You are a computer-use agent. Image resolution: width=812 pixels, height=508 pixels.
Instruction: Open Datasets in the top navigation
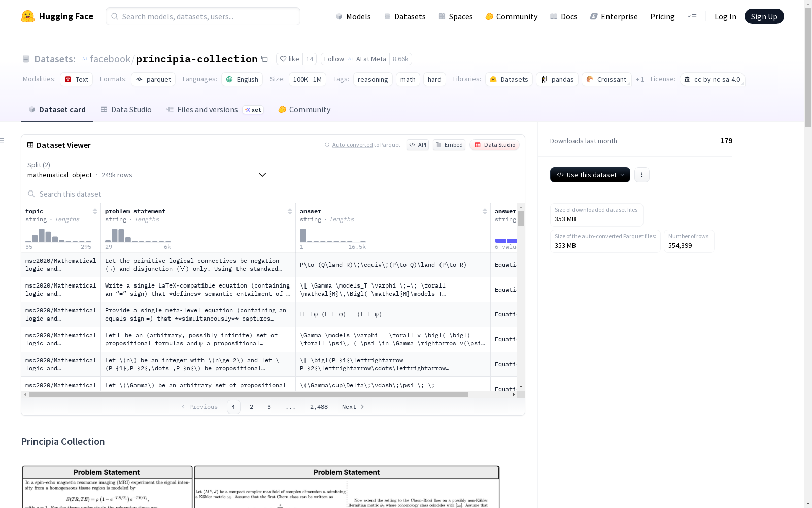[404, 16]
